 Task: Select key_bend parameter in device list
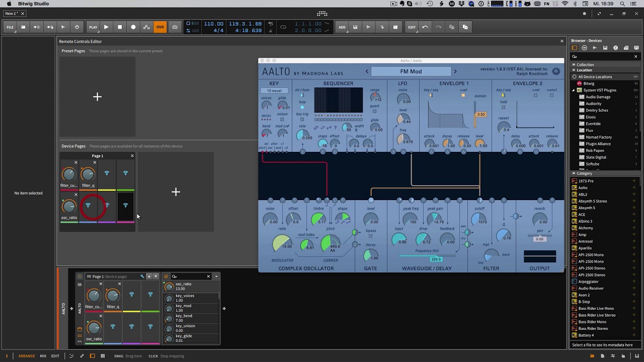pos(191,318)
